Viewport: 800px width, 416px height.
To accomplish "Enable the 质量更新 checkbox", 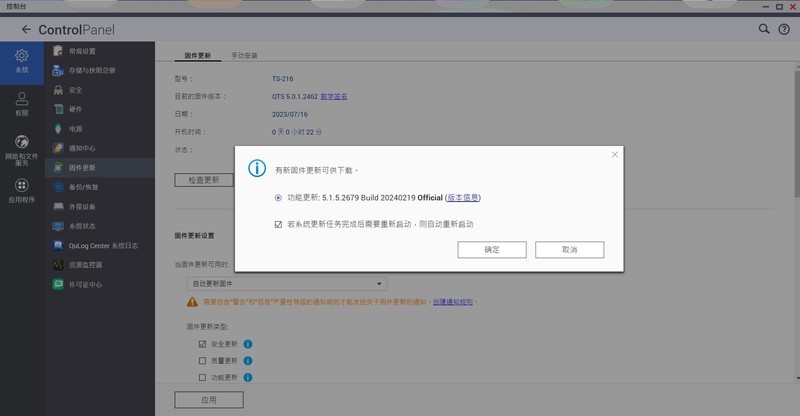I will [x=202, y=361].
